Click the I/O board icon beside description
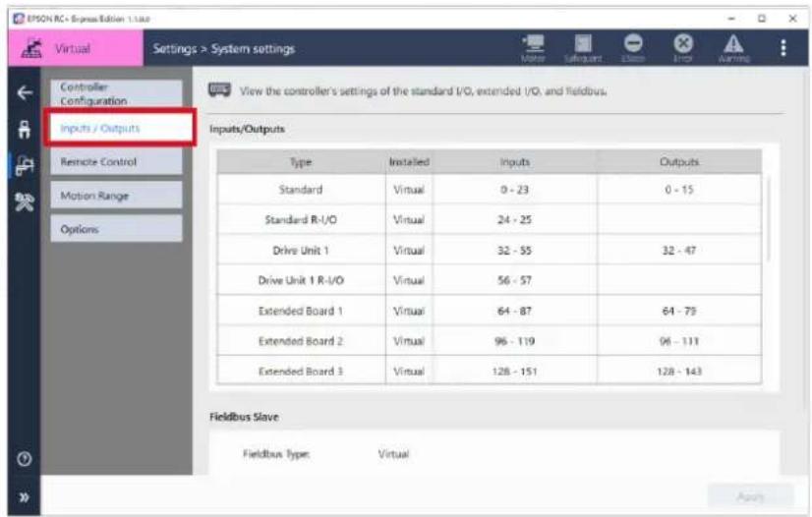 (x=219, y=90)
